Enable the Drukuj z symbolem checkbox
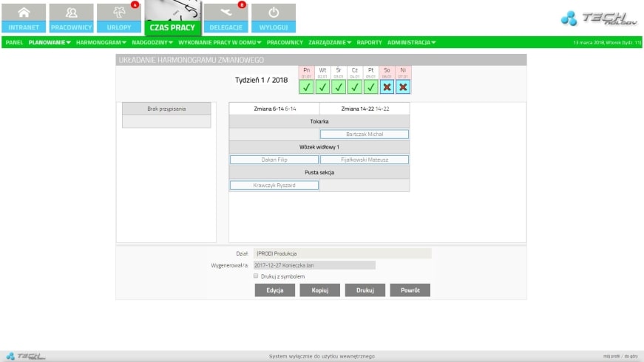This screenshot has width=644, height=362. tap(256, 276)
